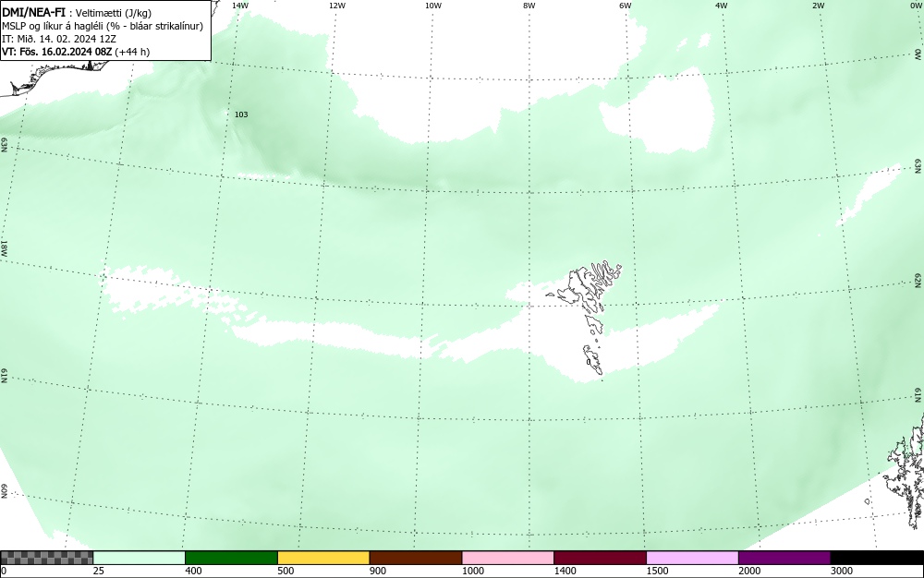The width and height of the screenshot is (924, 578).
Task: Click the 0W longitude label
Action: coord(915,6)
